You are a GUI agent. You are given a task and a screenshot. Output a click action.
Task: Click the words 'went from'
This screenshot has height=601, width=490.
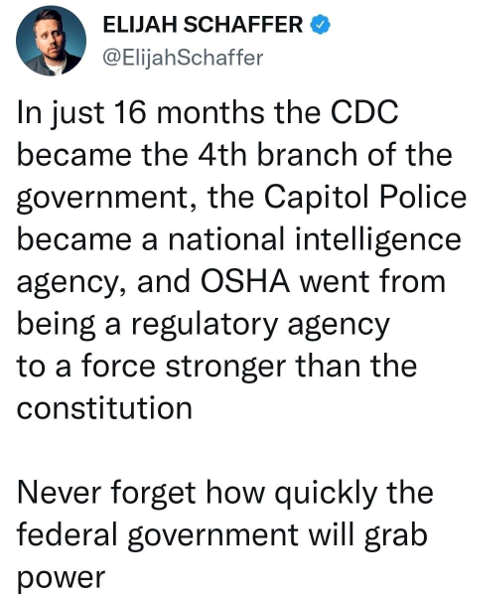click(373, 282)
